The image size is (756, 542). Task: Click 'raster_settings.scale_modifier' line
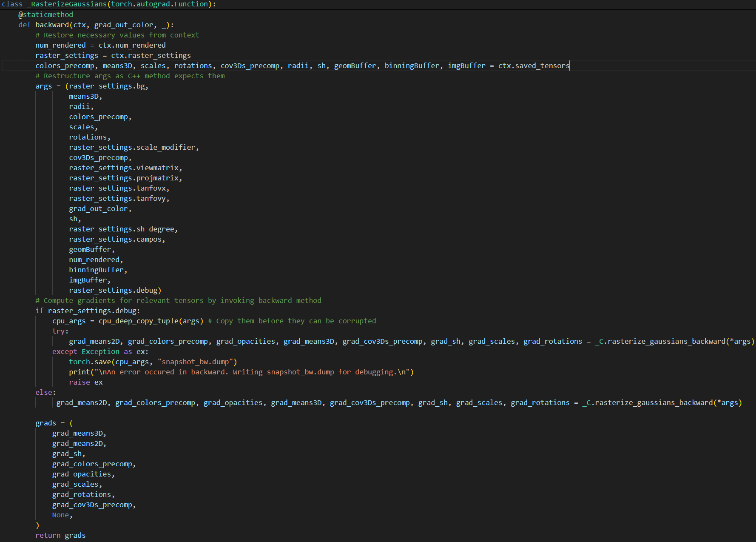tap(134, 147)
